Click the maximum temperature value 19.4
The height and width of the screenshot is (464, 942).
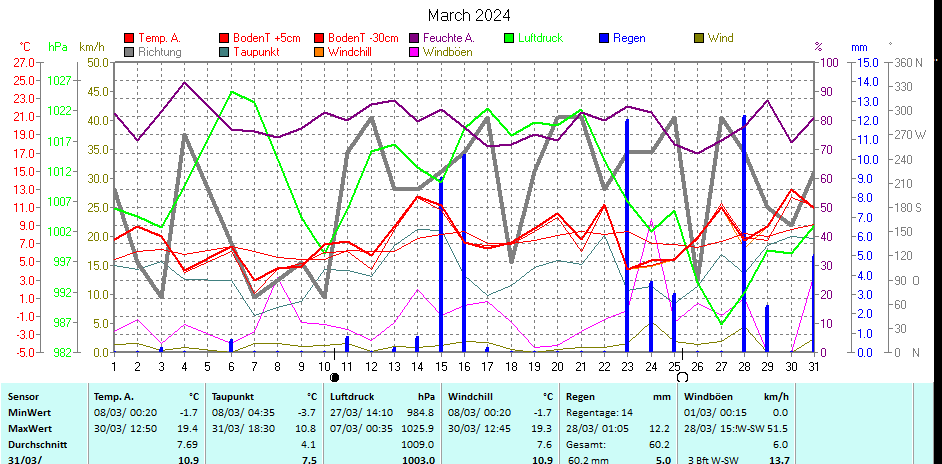pyautogui.click(x=189, y=429)
